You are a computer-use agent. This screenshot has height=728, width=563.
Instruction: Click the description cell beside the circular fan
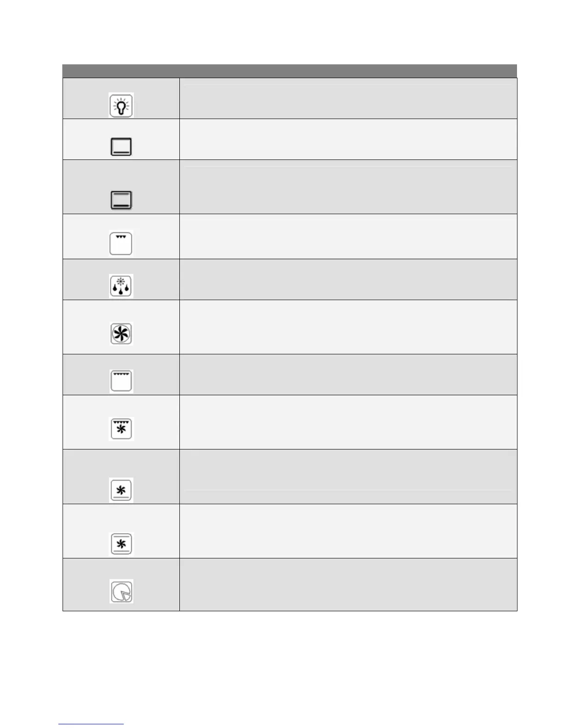pyautogui.click(x=348, y=327)
